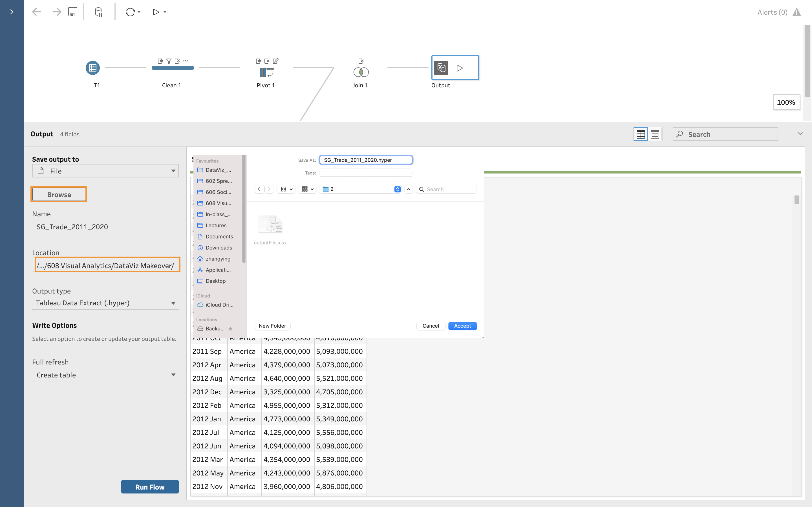Image resolution: width=812 pixels, height=507 pixels.
Task: Open the Create table write option dropdown
Action: pyautogui.click(x=105, y=375)
